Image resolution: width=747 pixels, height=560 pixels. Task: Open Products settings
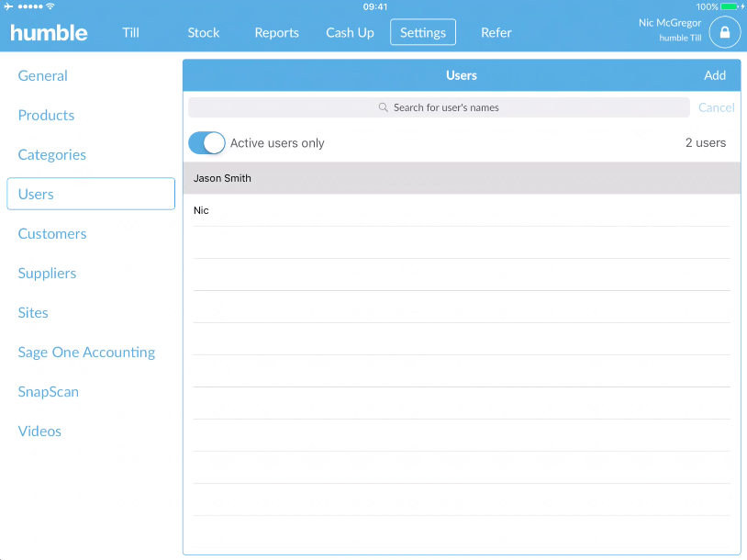[46, 116]
